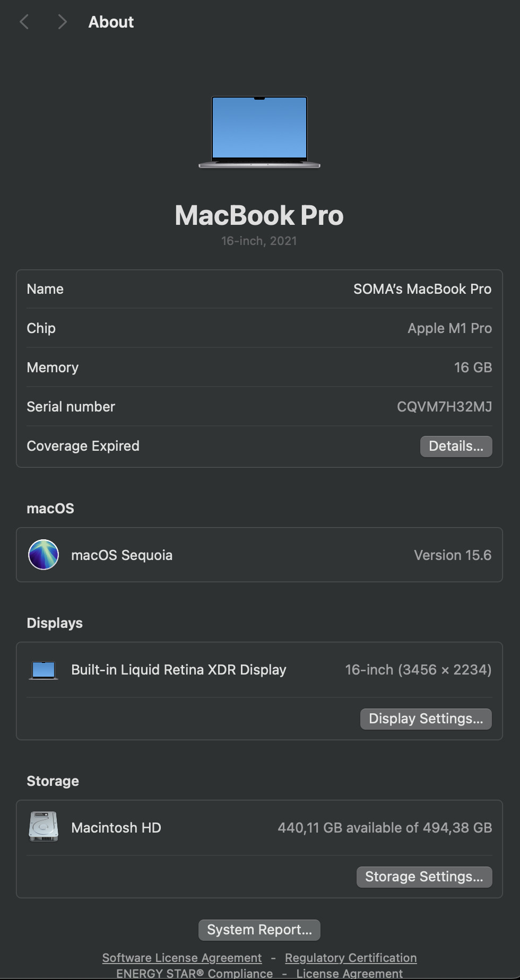Click the back navigation chevron
The image size is (520, 980).
coord(24,22)
